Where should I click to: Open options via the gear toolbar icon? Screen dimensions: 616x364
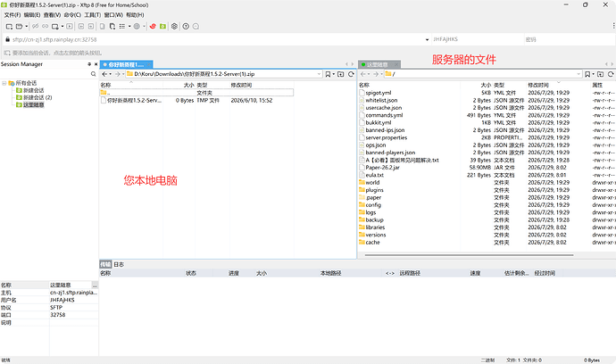pyautogui.click(x=174, y=26)
